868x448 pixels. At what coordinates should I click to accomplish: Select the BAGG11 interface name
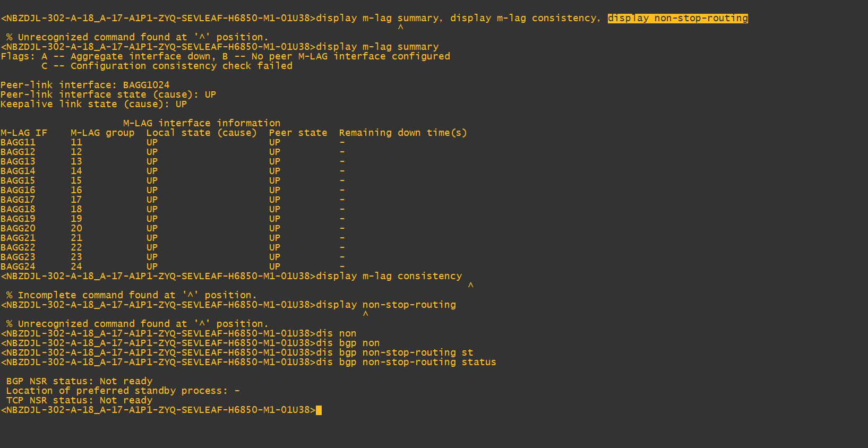[18, 142]
